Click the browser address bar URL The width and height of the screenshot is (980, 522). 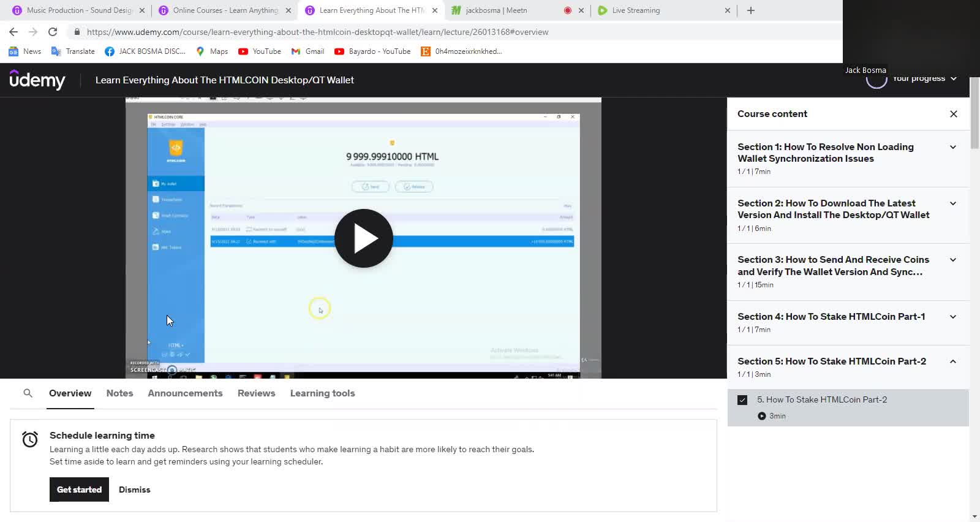tap(317, 32)
